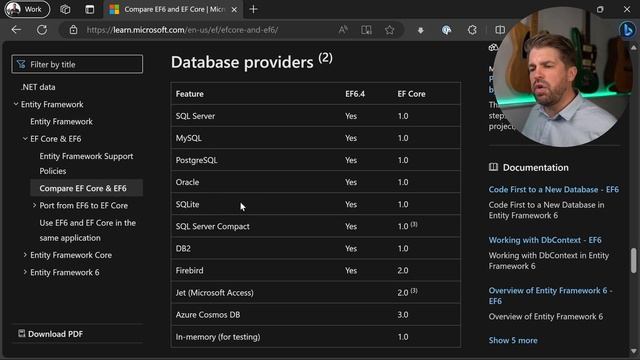Open Working with DbContext - EF6 link
The height and width of the screenshot is (360, 640).
coord(545,240)
